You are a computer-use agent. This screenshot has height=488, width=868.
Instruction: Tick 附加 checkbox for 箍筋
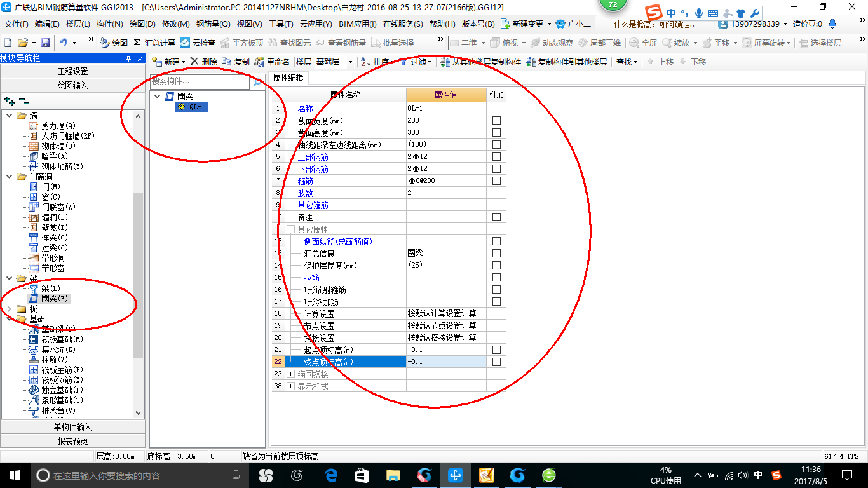(496, 180)
